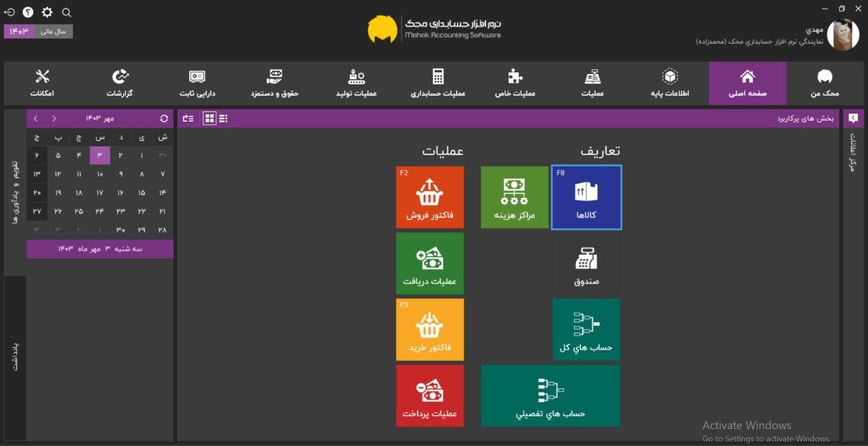868x446 pixels.
Task: Open عملیات تولید (Production Operations) section
Action: [356, 83]
